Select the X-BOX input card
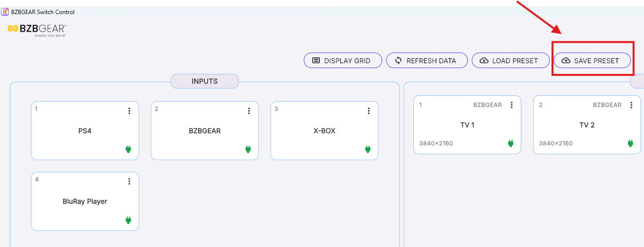644x247 pixels. [325, 131]
